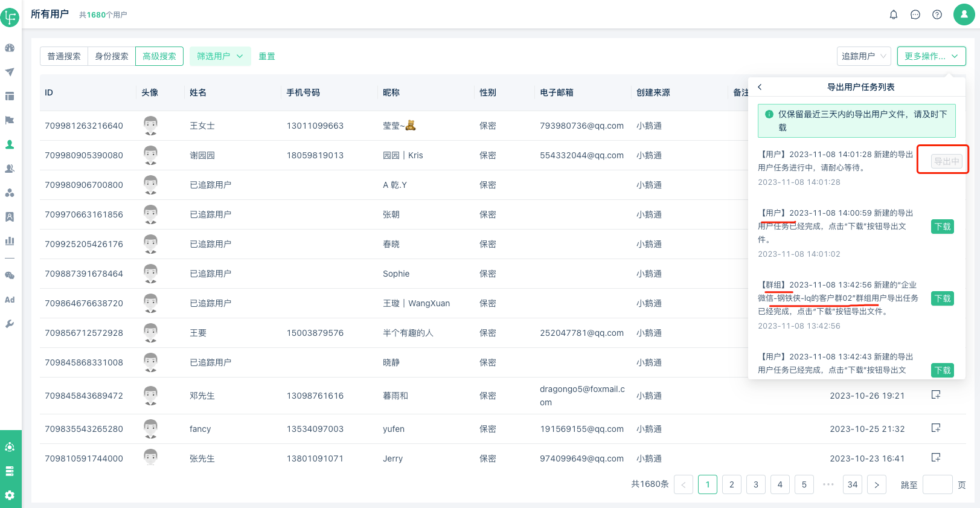The image size is (980, 508).
Task: Click the dashboard gauge icon in sidebar
Action: [10, 48]
